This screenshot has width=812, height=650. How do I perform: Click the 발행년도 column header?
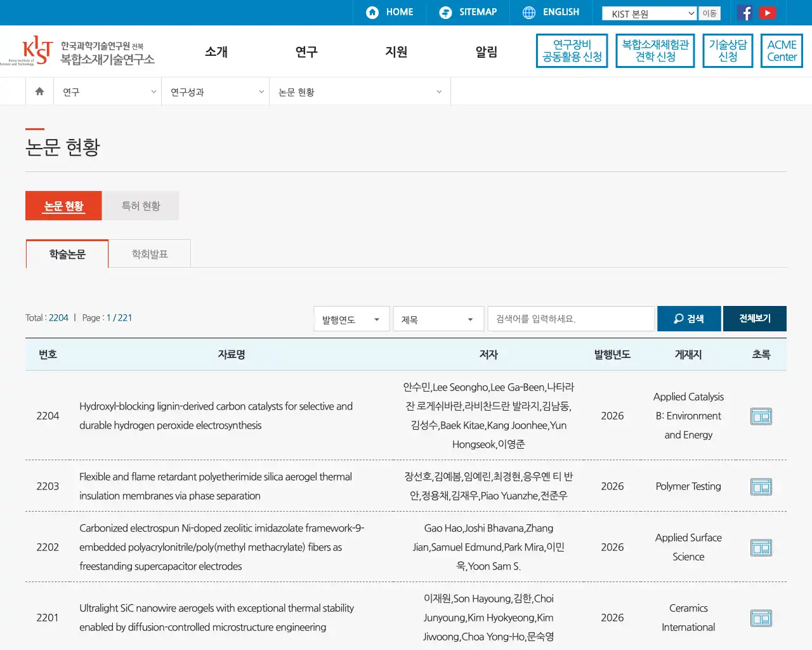[612, 355]
